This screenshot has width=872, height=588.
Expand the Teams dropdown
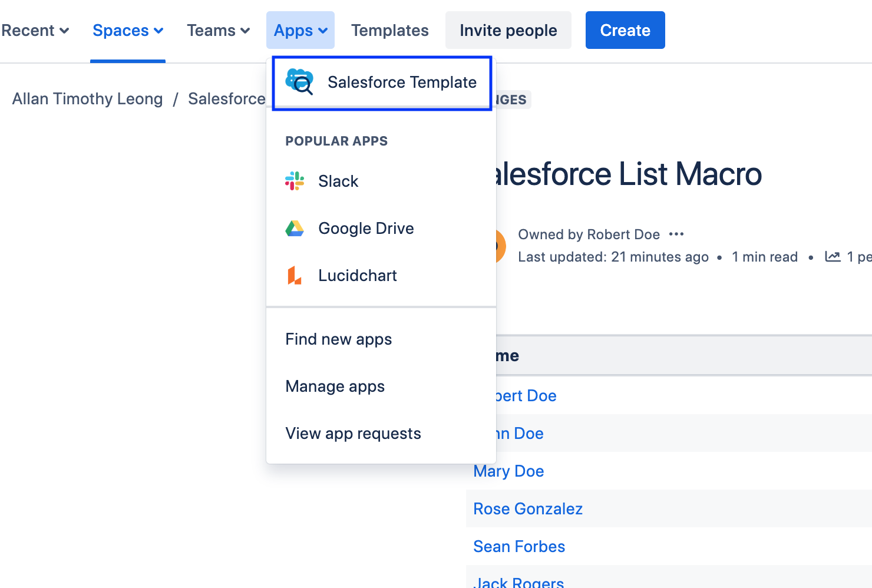point(218,31)
